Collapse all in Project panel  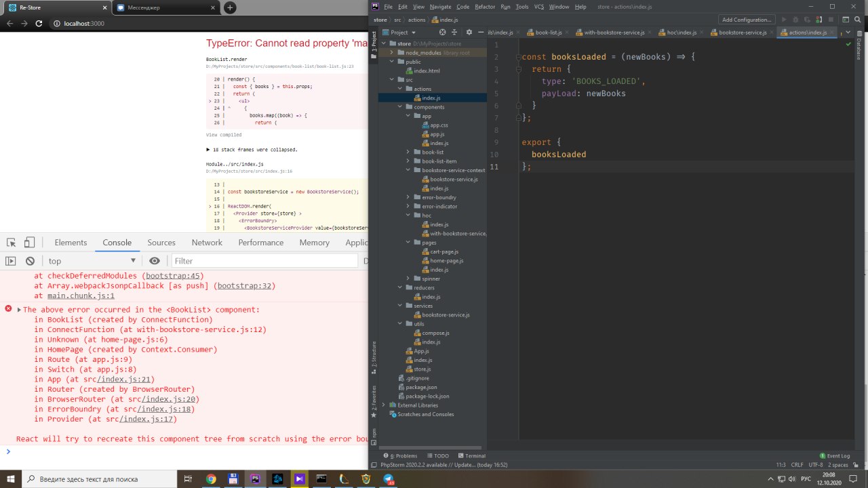pos(456,32)
